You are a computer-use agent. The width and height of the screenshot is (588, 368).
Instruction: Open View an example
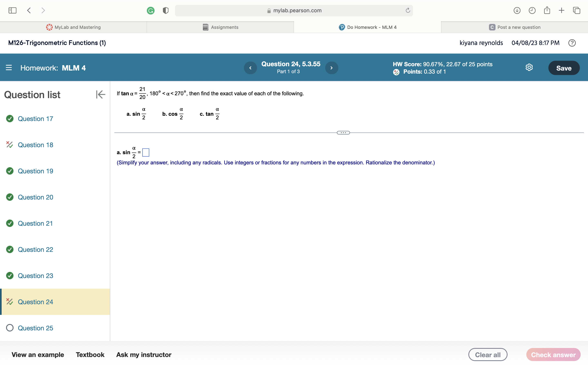[x=38, y=355]
